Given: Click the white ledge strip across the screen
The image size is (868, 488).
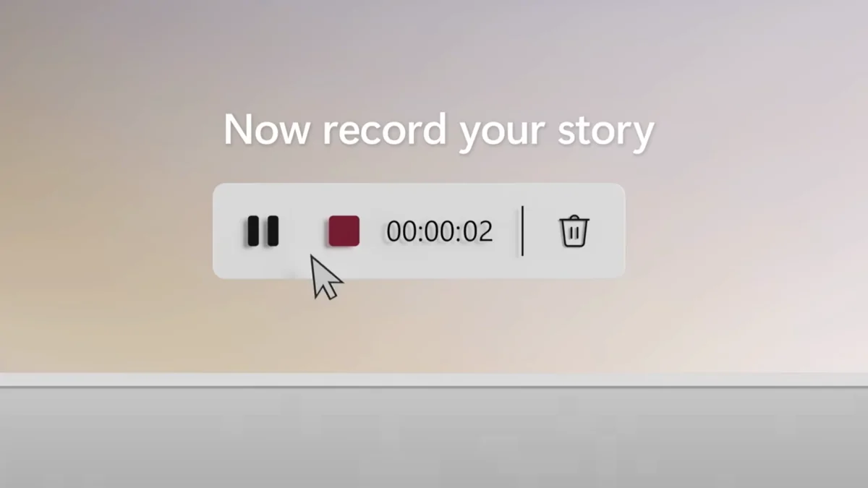Looking at the screenshot, I should pyautogui.click(x=434, y=380).
